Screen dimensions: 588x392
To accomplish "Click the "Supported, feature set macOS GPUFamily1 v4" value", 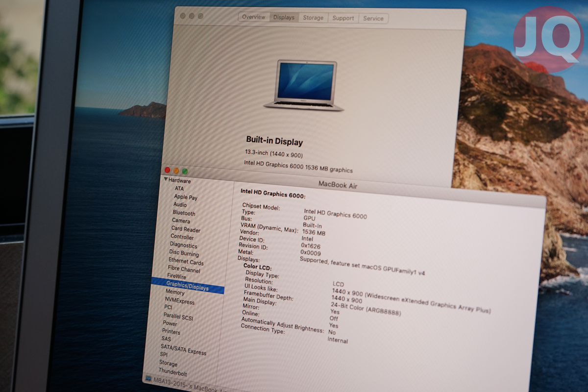I will [x=362, y=266].
